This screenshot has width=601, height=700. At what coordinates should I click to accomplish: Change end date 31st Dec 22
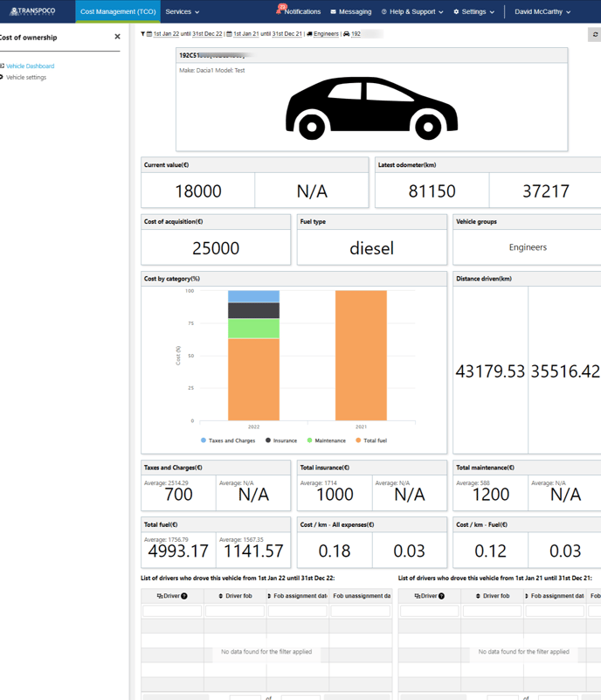[x=208, y=34]
